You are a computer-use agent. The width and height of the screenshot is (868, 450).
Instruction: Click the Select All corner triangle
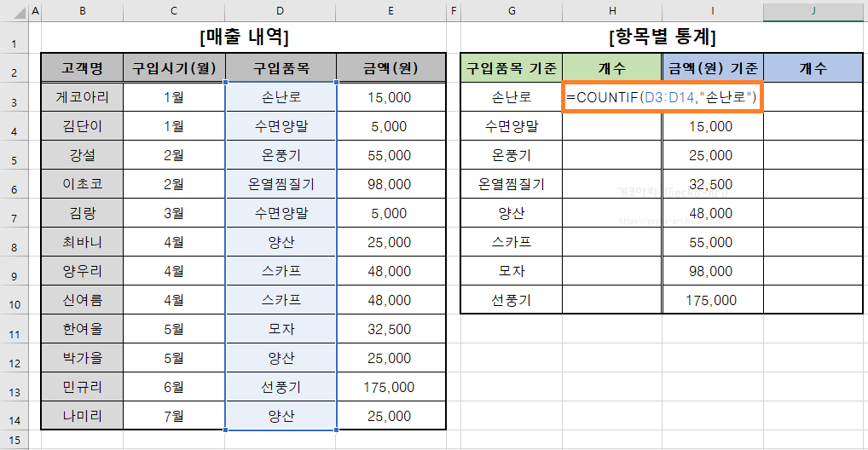pyautogui.click(x=19, y=12)
